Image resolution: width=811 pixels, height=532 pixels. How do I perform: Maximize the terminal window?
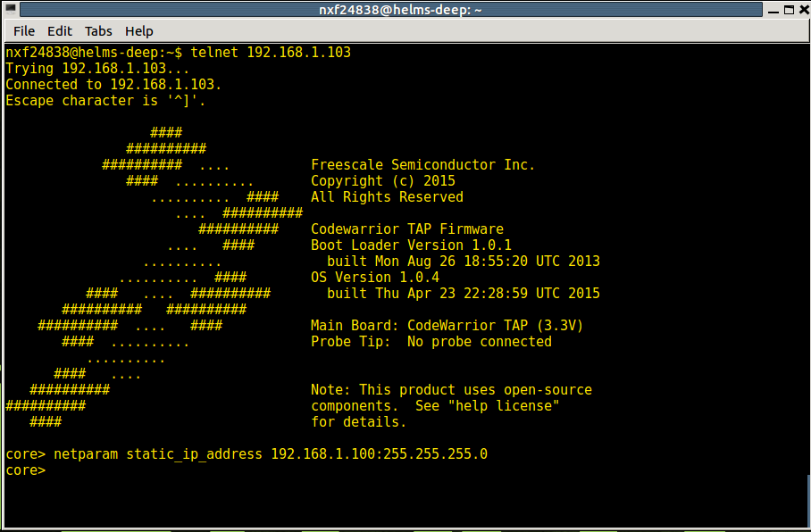coord(790,10)
